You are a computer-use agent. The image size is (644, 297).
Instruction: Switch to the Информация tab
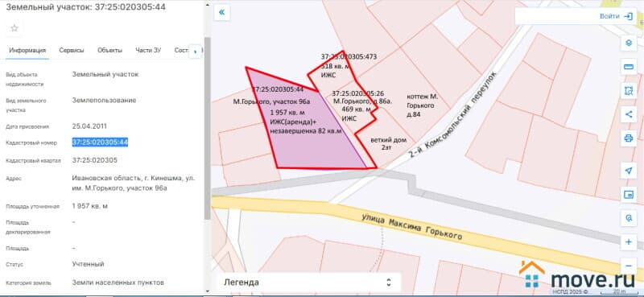click(x=27, y=51)
